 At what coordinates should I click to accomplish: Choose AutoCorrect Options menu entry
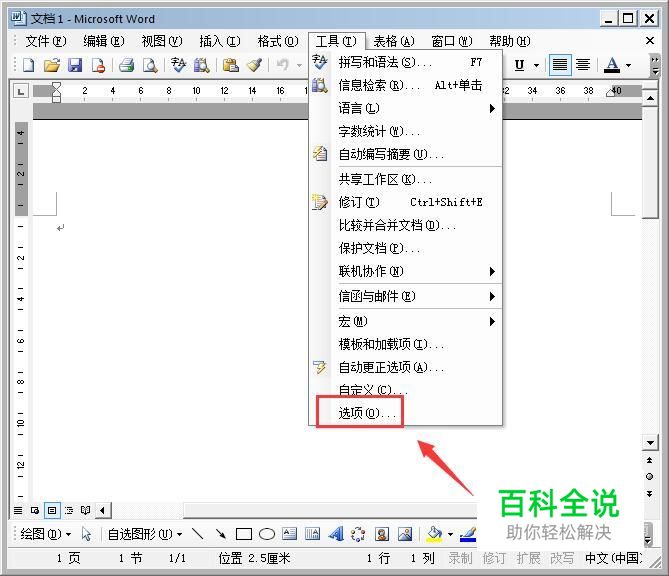[x=405, y=367]
